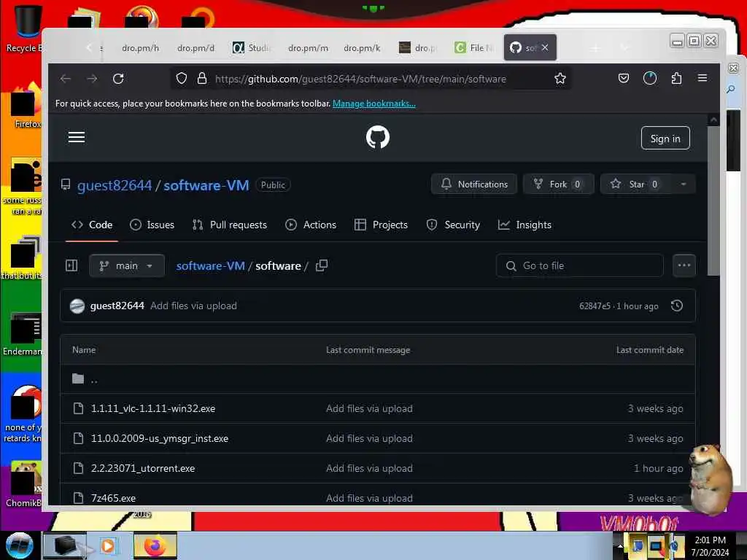
Task: Switch to the dro.pm/h tab
Action: tap(141, 47)
